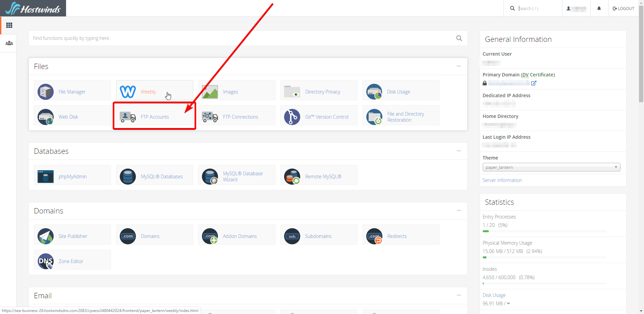The height and width of the screenshot is (314, 644).
Task: Open the Site Publisher icon
Action: (46, 236)
